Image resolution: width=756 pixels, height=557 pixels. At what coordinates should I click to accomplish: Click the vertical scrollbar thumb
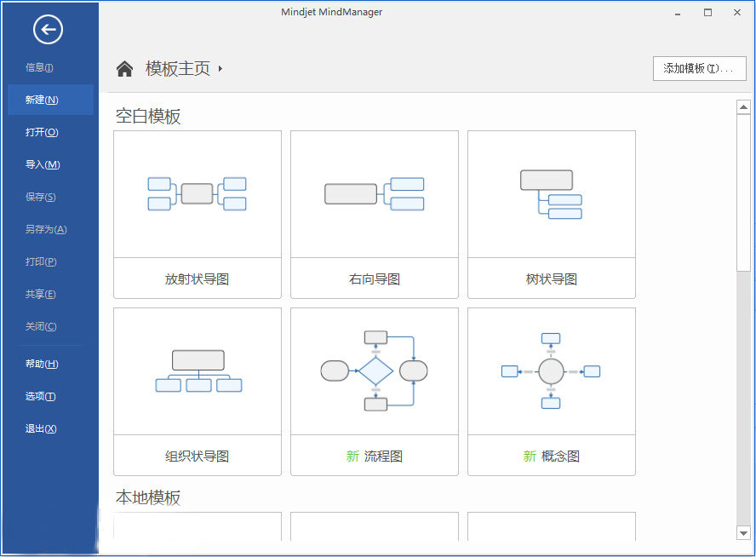click(x=743, y=192)
